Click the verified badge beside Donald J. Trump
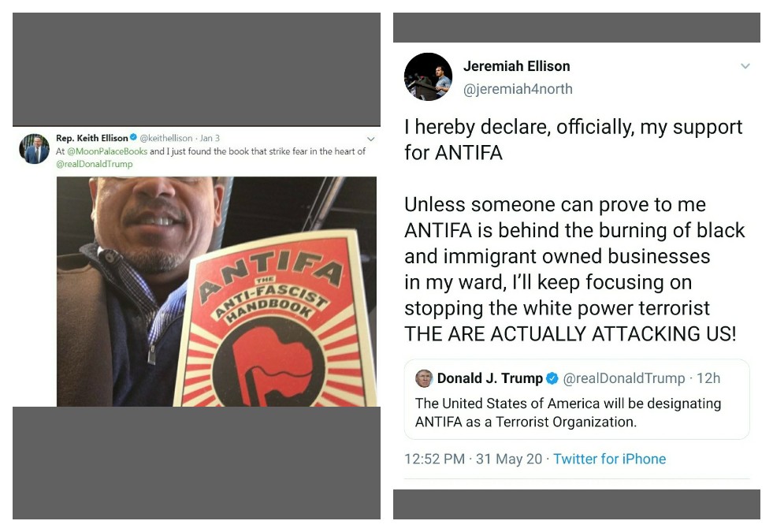The width and height of the screenshot is (773, 532). click(552, 378)
